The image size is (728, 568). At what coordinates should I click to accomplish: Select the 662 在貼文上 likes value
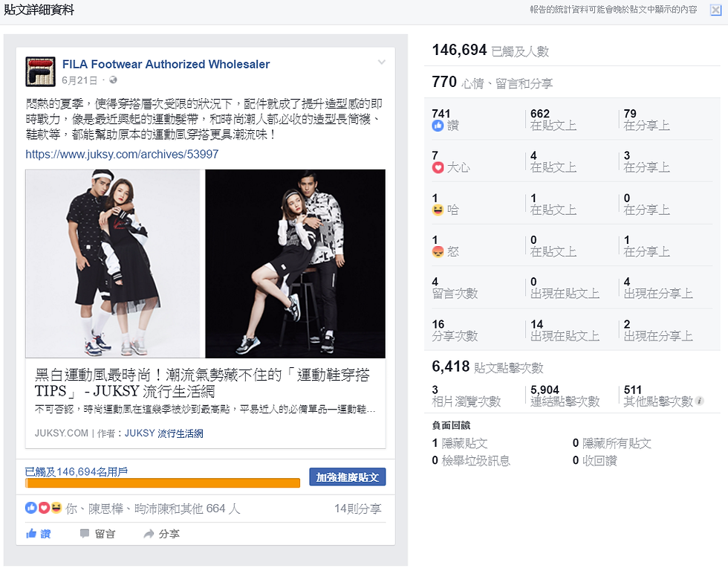pos(553,120)
